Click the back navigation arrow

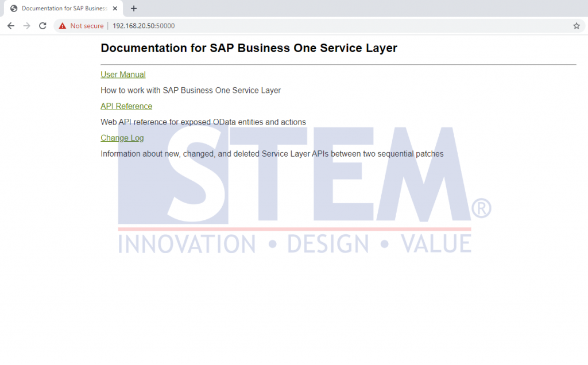pyautogui.click(x=10, y=26)
